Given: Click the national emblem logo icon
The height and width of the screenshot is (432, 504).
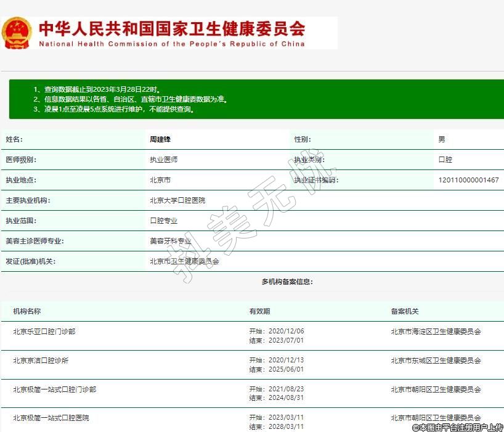Looking at the screenshot, I should [17, 33].
